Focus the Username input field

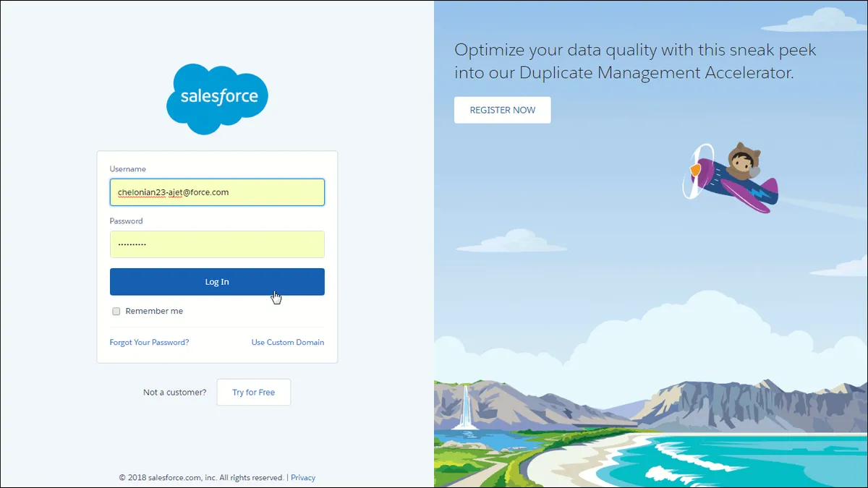tap(217, 192)
